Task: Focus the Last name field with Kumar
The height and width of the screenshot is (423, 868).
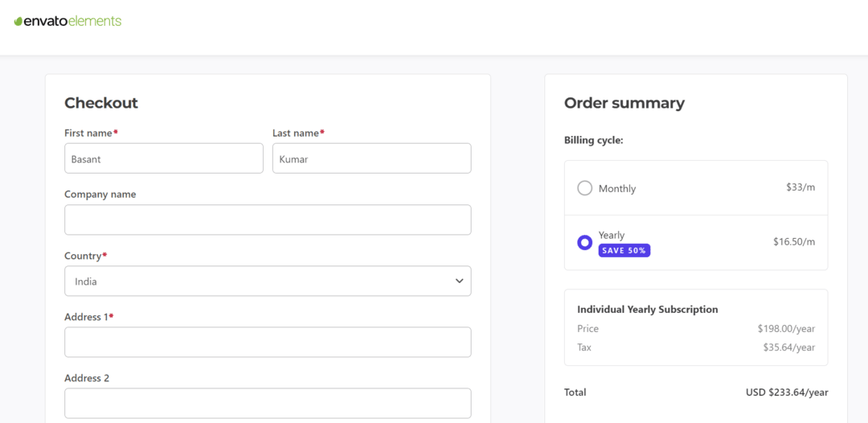Action: (x=371, y=158)
